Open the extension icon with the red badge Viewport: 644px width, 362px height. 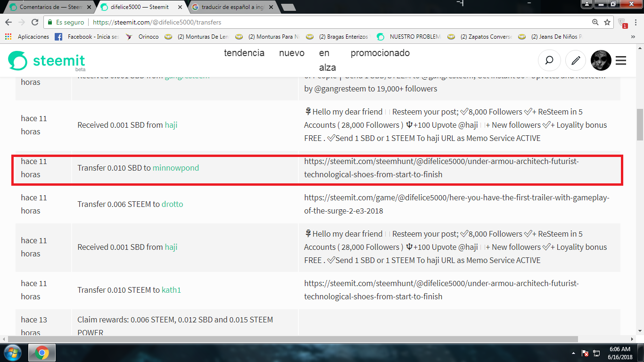622,23
